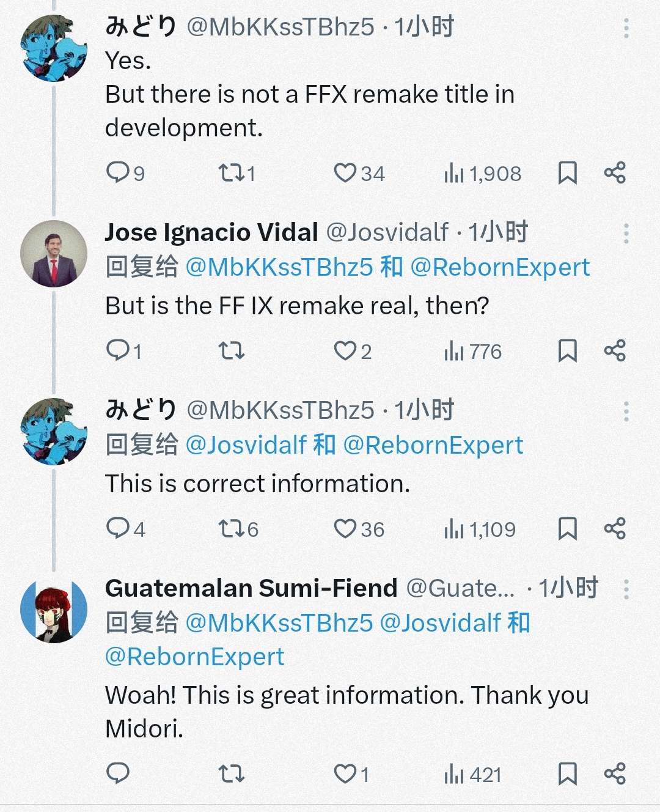Screen dimensions: 660x812
Task: Share the Guatemalan Sumi-Fiend tweet
Action: [x=615, y=773]
